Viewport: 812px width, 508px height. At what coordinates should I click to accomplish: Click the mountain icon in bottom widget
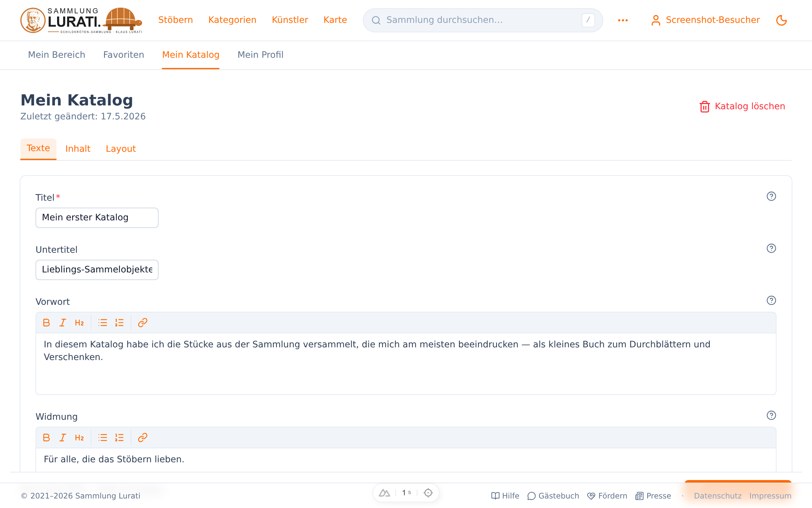(x=384, y=493)
